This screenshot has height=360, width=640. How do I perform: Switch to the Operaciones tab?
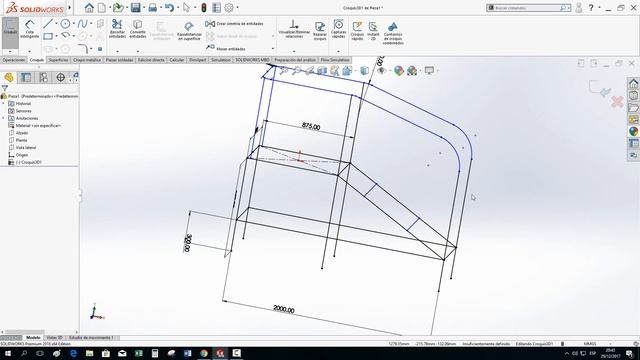pos(13,60)
